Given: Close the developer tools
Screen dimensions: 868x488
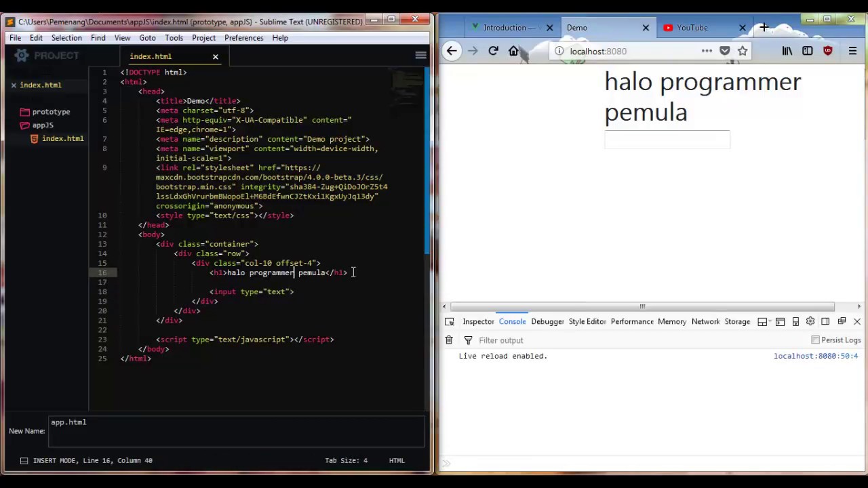Looking at the screenshot, I should pyautogui.click(x=857, y=322).
